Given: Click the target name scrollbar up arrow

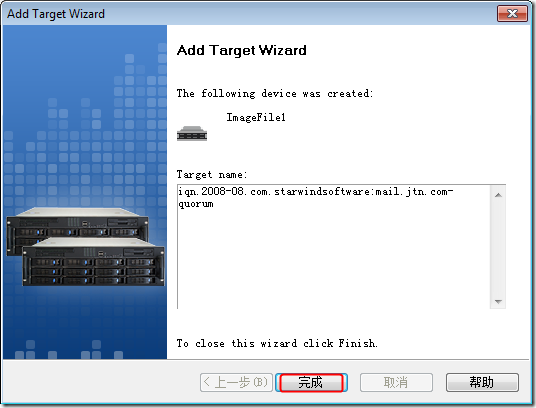Looking at the screenshot, I should [x=498, y=195].
